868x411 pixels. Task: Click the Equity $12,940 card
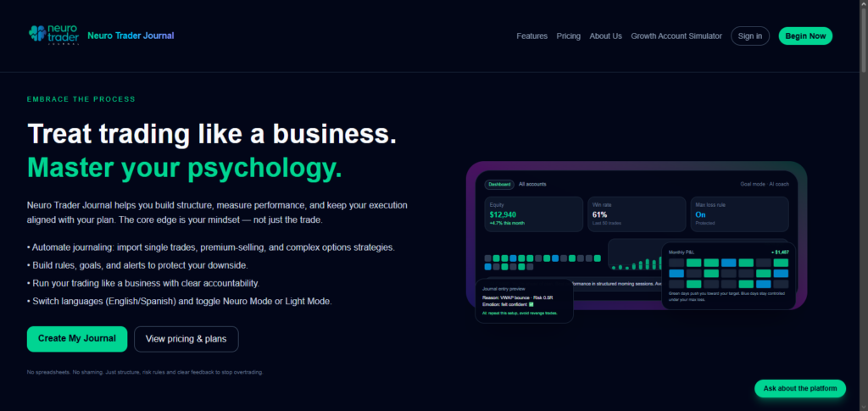coord(534,214)
